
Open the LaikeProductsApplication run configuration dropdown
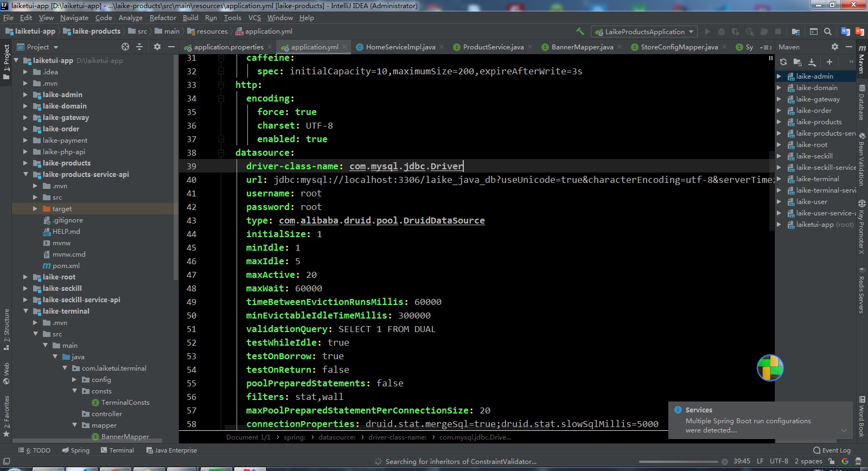pos(644,31)
